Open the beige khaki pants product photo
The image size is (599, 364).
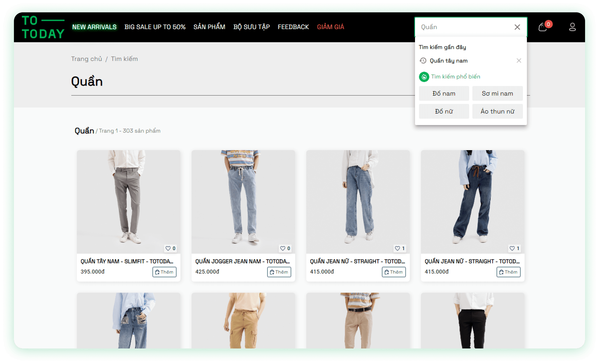(x=358, y=320)
